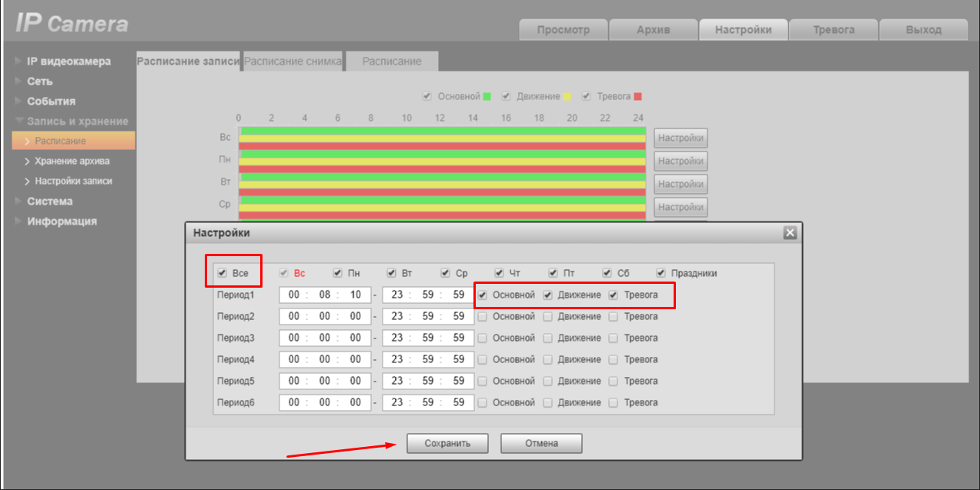Click Период6 end seconds field
The image size is (980, 490).
tap(458, 402)
